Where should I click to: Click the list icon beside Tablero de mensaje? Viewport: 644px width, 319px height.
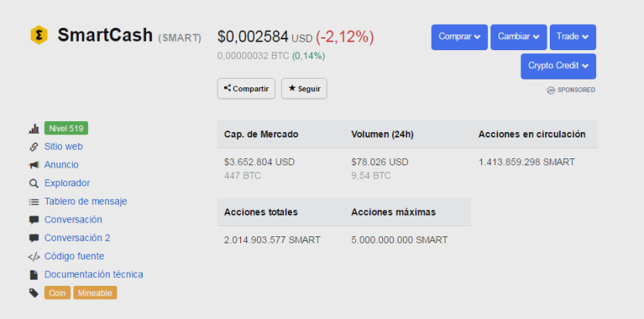[34, 202]
